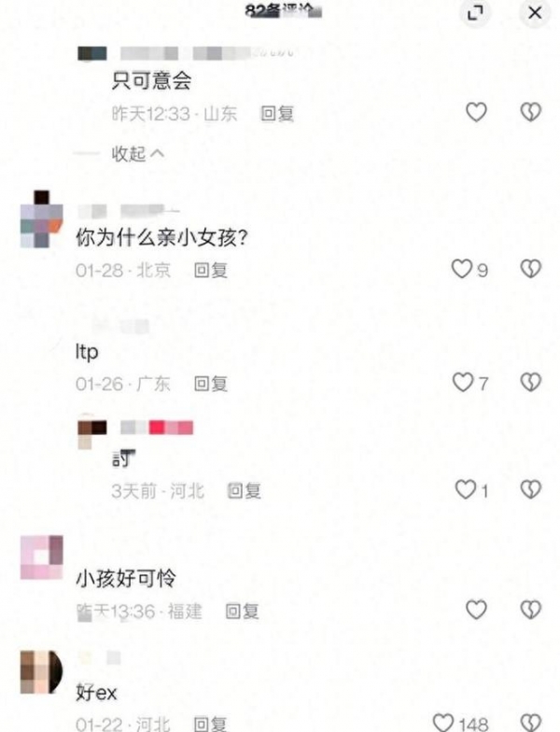The image size is (560, 732).
Task: Like the "只可意会" comment
Action: [x=476, y=112]
